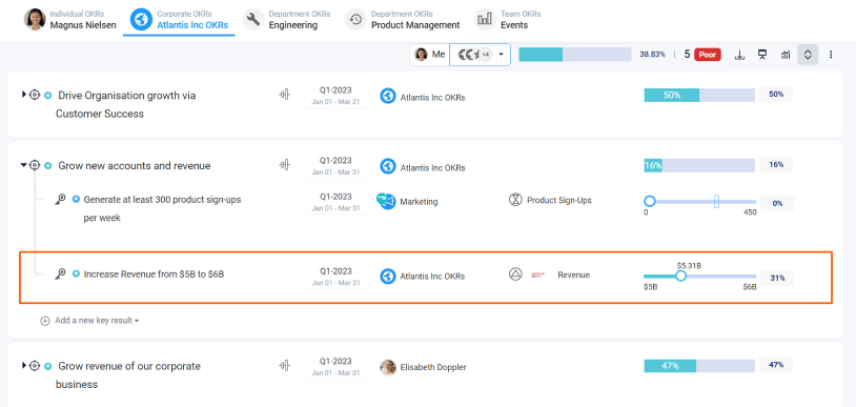Click Atlantis globe icon in Increase Revenue row

(388, 276)
